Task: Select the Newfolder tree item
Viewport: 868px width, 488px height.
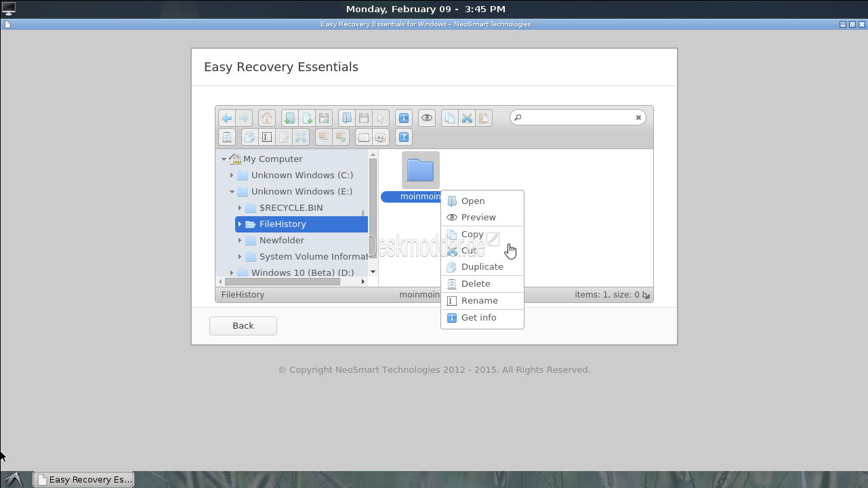Action: (282, 240)
